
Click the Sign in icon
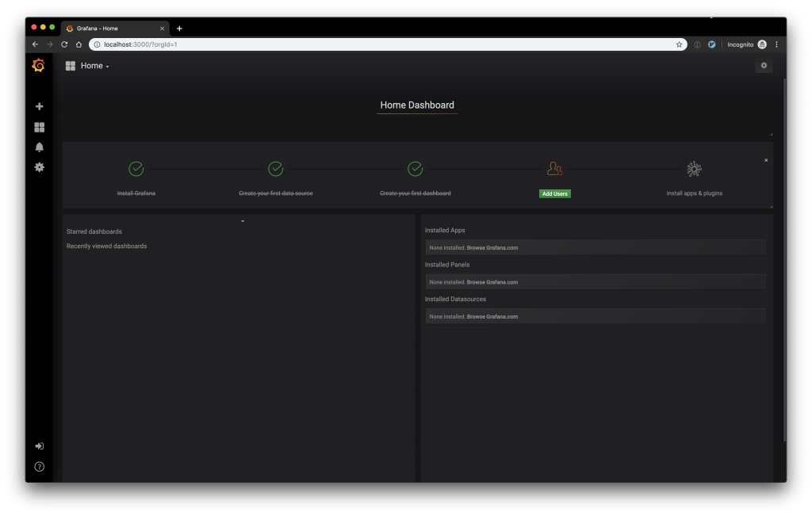point(40,446)
